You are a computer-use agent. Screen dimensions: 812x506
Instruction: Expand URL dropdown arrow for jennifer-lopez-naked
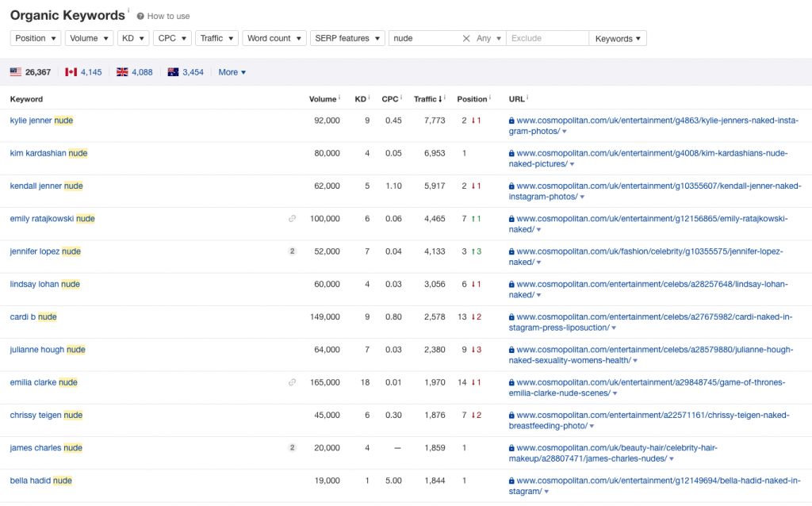point(538,263)
